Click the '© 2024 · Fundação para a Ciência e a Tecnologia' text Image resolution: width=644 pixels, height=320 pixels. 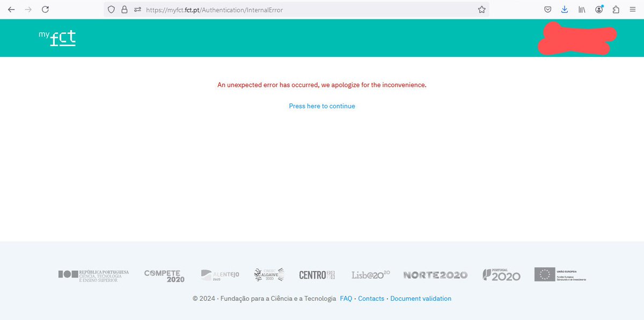[x=265, y=299]
